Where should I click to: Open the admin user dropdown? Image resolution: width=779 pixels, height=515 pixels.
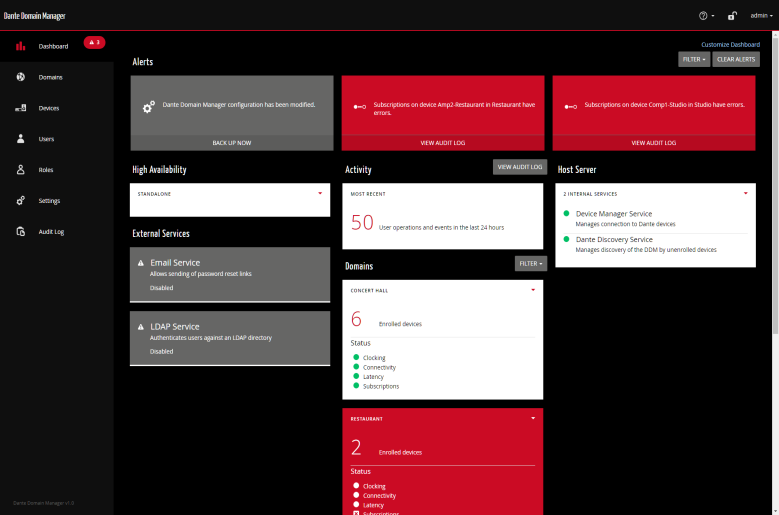pyautogui.click(x=761, y=16)
